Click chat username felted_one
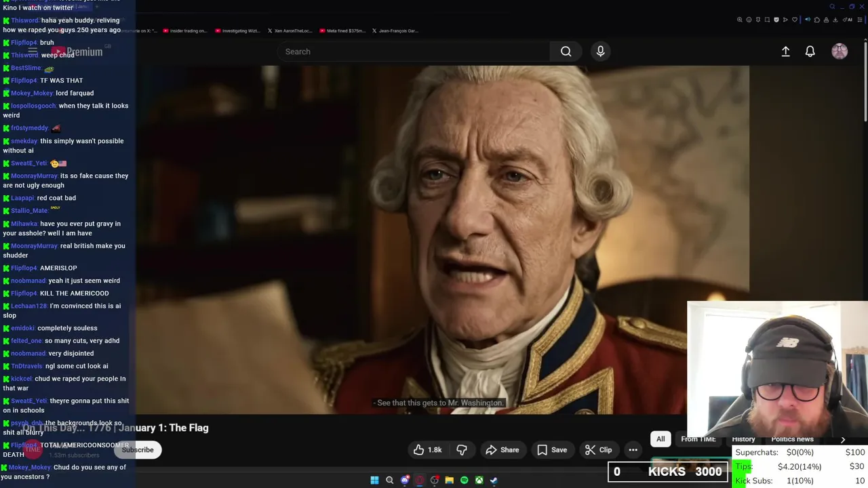868x488 pixels. pyautogui.click(x=26, y=341)
